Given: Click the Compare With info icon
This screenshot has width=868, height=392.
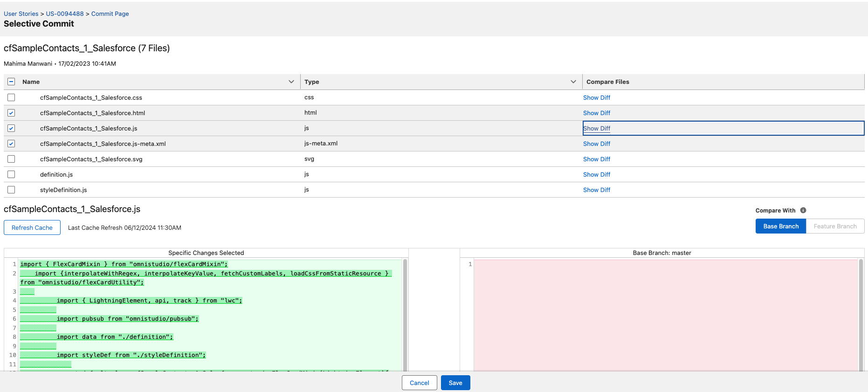Looking at the screenshot, I should (x=803, y=210).
